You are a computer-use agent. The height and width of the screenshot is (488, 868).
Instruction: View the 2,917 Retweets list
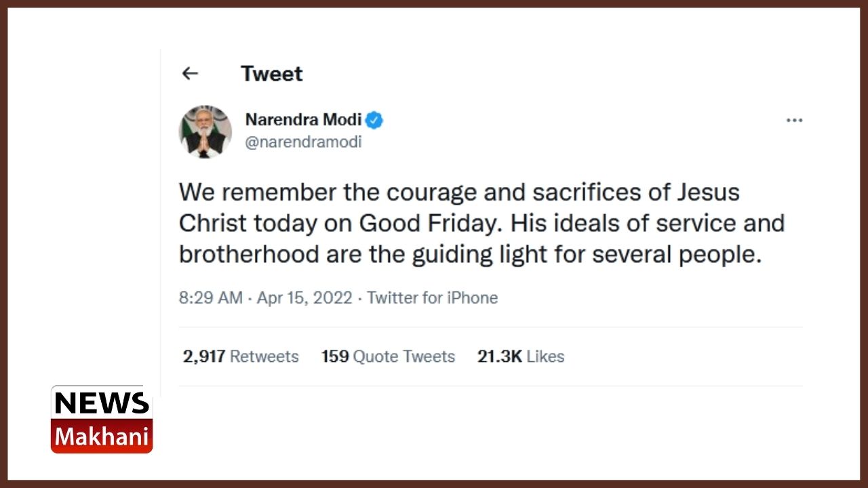pos(241,357)
